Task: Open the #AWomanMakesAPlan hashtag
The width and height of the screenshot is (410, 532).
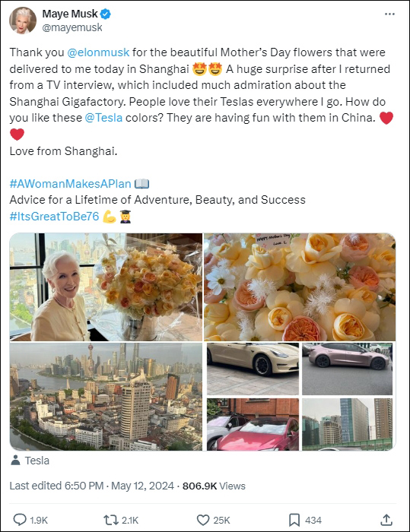Action: pyautogui.click(x=70, y=184)
